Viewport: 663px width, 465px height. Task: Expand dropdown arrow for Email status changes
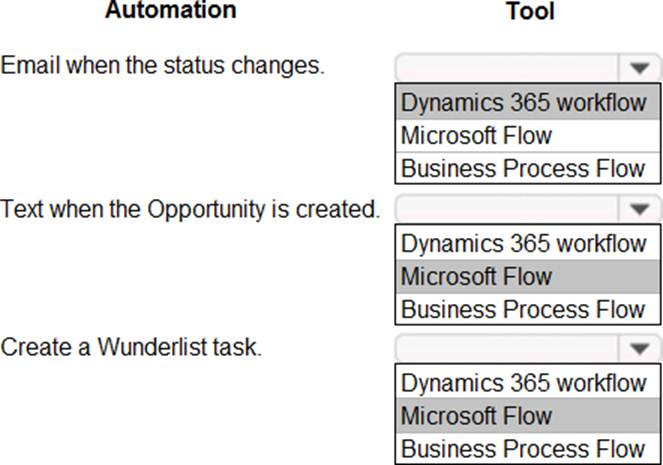tap(639, 69)
